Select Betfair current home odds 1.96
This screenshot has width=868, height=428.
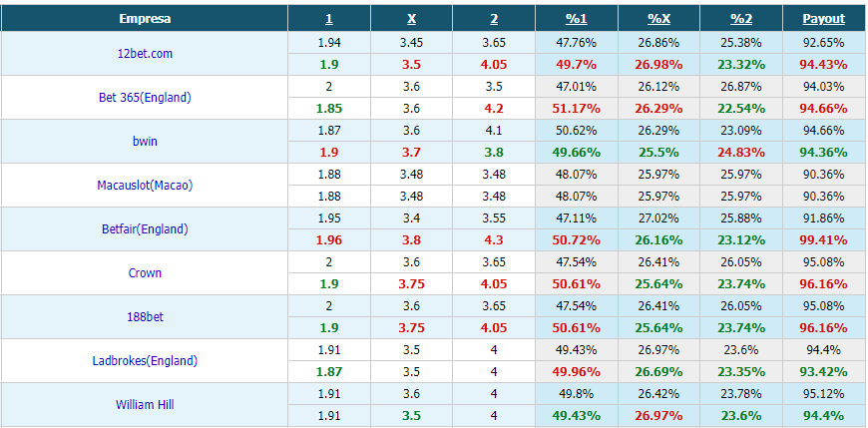pos(329,240)
